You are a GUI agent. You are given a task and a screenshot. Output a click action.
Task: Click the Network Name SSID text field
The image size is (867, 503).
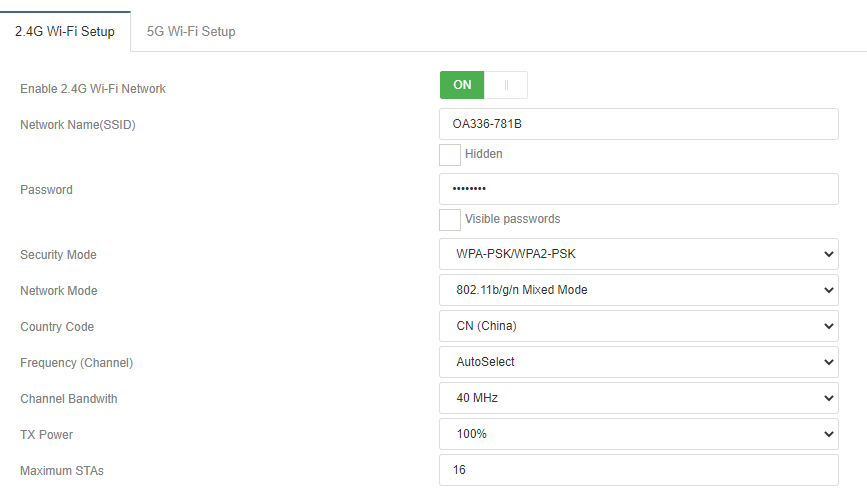coord(638,124)
